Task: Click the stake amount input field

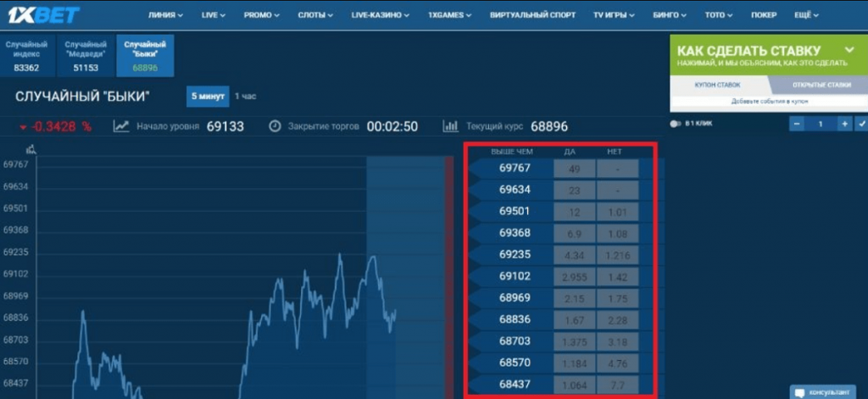Action: 821,124
